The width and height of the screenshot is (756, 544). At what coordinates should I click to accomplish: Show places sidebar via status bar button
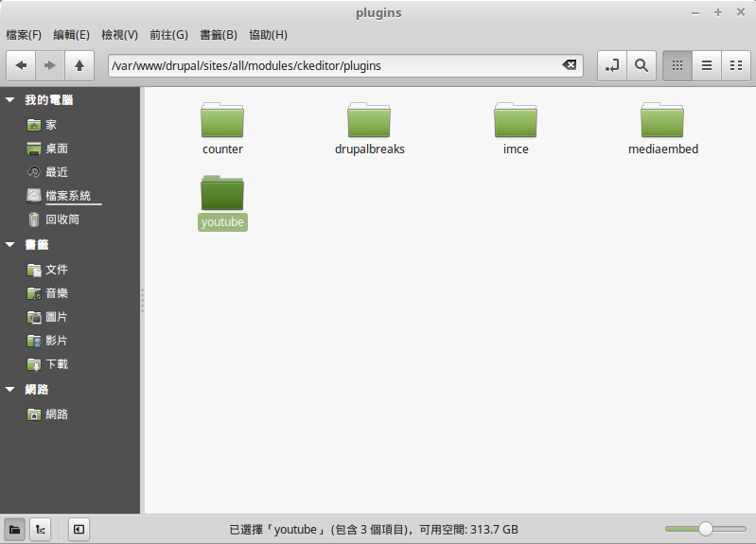[x=15, y=530]
